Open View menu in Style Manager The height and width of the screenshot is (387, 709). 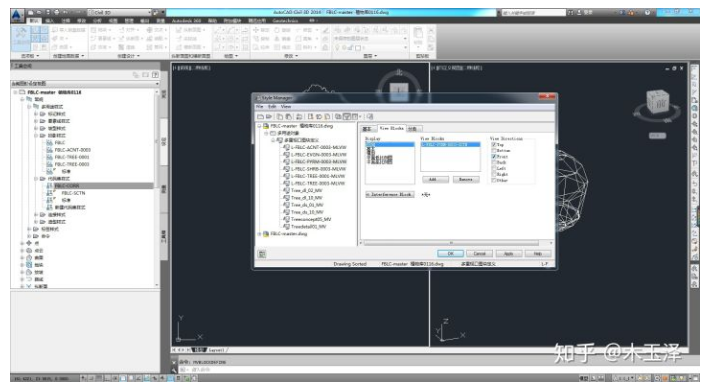[286, 107]
